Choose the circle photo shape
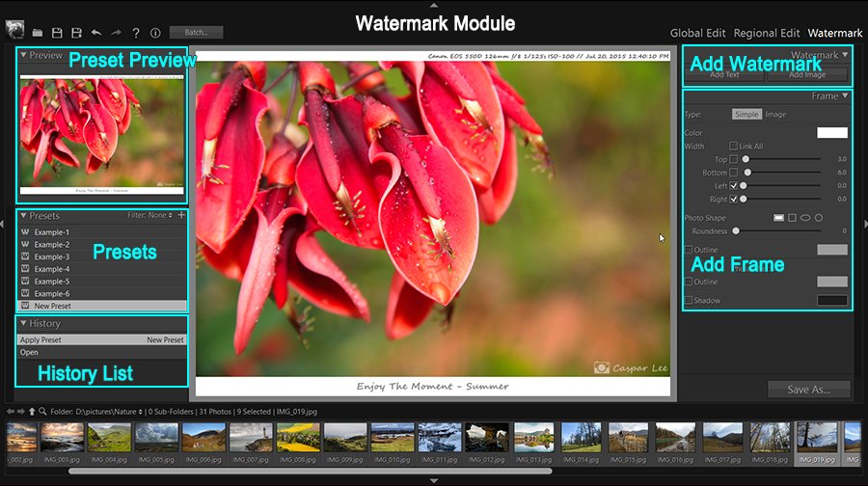 tap(819, 218)
